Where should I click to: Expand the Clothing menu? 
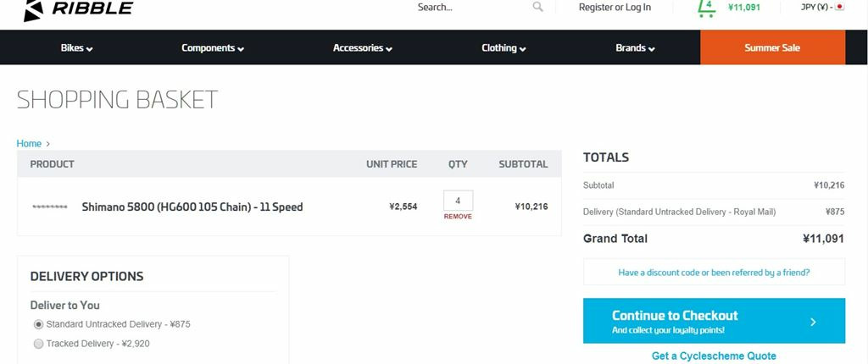[504, 47]
